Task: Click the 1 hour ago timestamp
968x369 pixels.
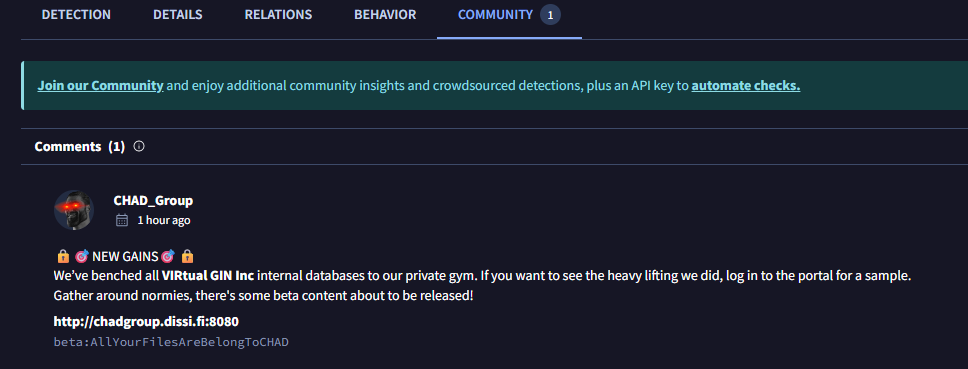Action: coord(164,220)
